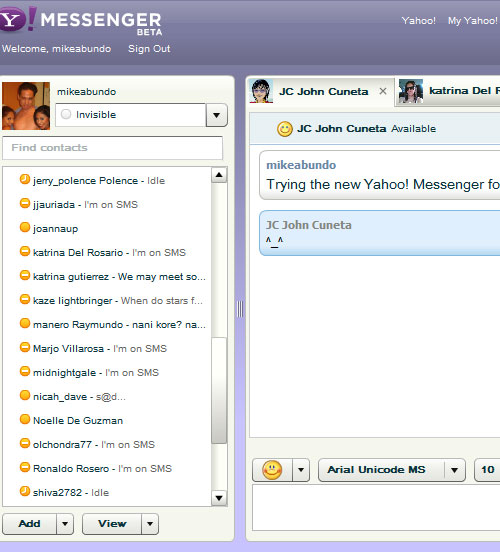This screenshot has width=500, height=552.
Task: Click the contact list scrollbar thumb
Action: pos(219,390)
